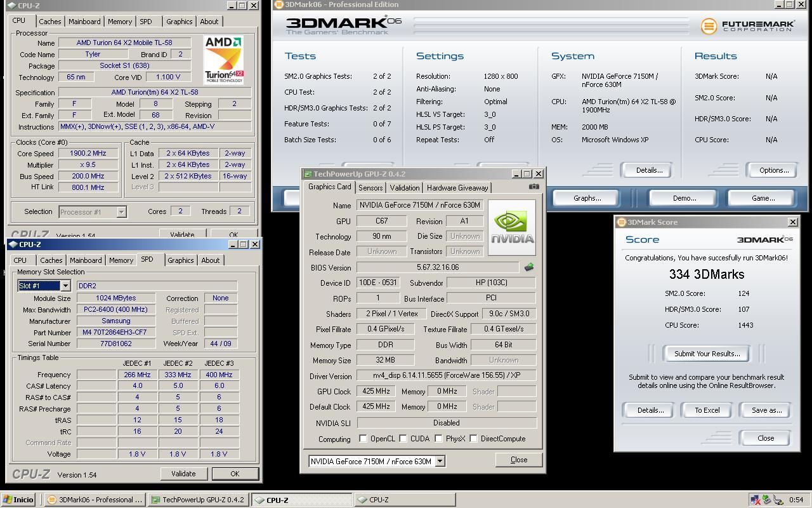Click OK in the SPD CPU-Z window
This screenshot has width=812, height=508.
click(x=235, y=474)
